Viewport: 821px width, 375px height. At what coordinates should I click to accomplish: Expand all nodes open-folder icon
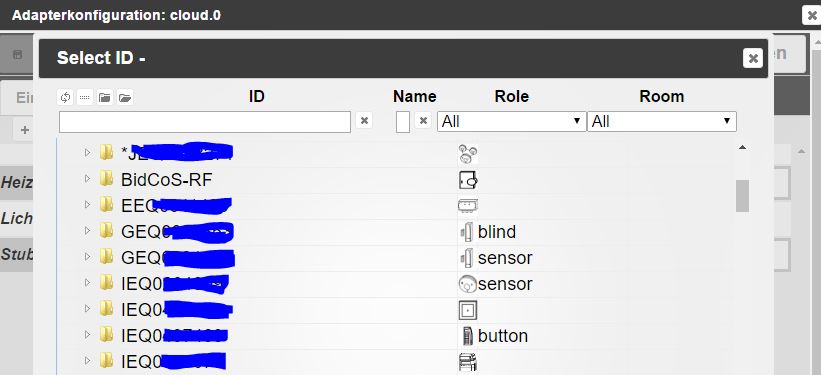pyautogui.click(x=125, y=97)
